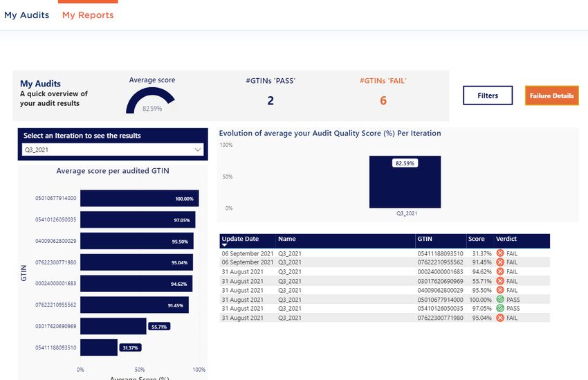
Task: Select the 31.37% bar in the GTIN chart
Action: (x=98, y=347)
